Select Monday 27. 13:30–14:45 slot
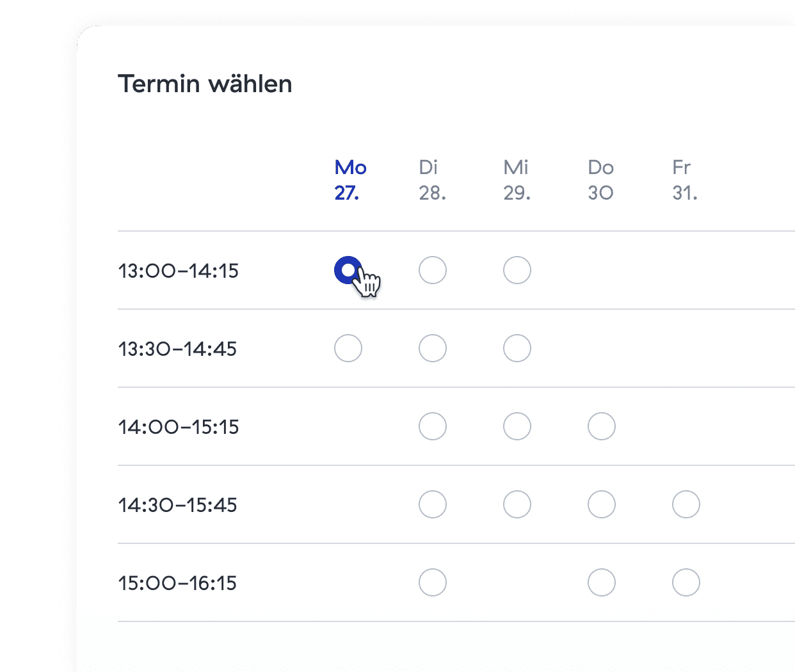Viewport: 795px width, 672px height. pos(348,348)
